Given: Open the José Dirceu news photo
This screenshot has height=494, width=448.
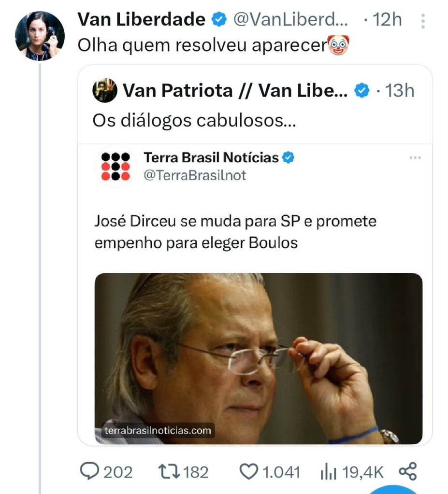Looking at the screenshot, I should (x=258, y=358).
